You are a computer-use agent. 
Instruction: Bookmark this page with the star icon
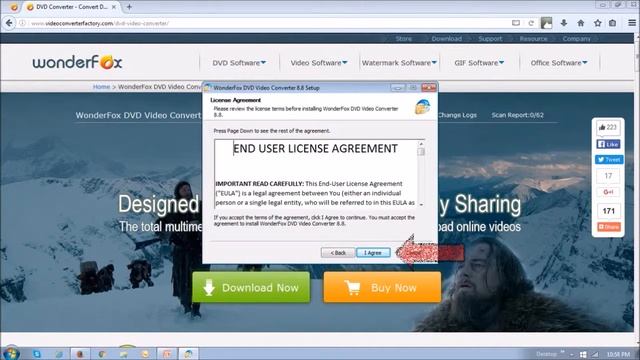click(598, 23)
